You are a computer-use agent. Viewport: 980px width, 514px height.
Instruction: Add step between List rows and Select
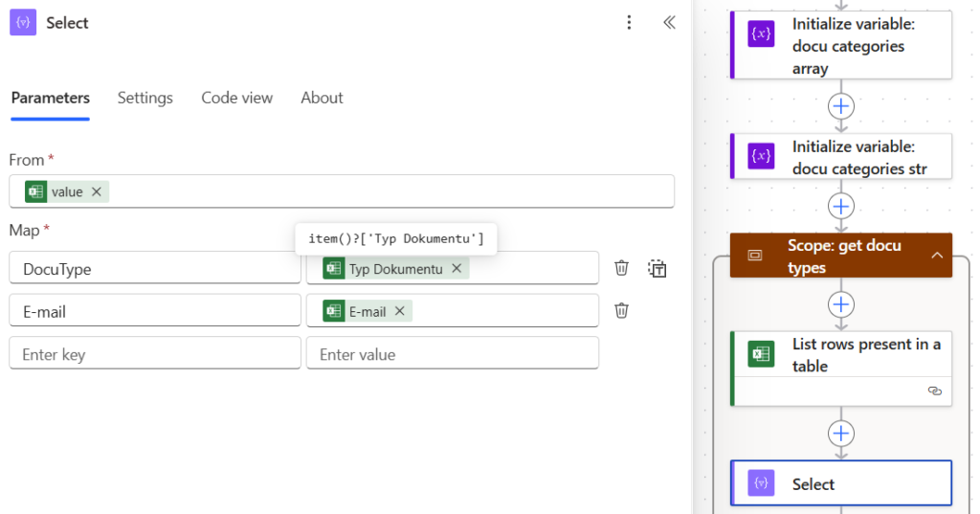[x=841, y=434]
